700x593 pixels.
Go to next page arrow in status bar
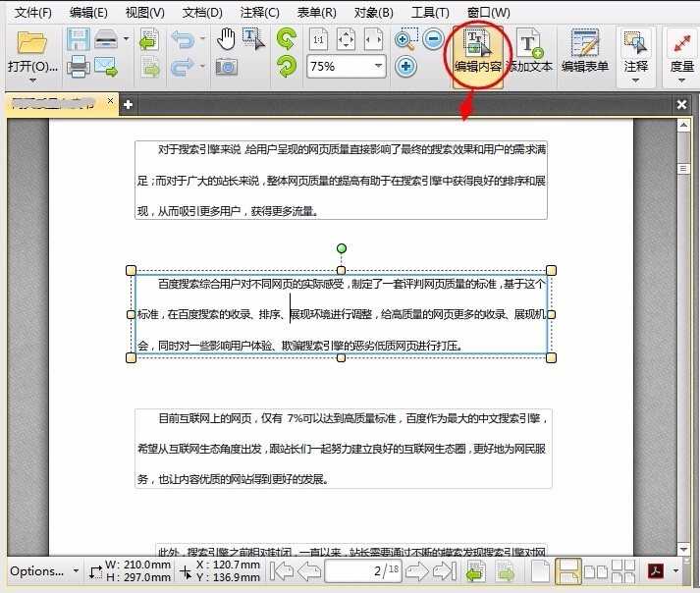[x=416, y=571]
